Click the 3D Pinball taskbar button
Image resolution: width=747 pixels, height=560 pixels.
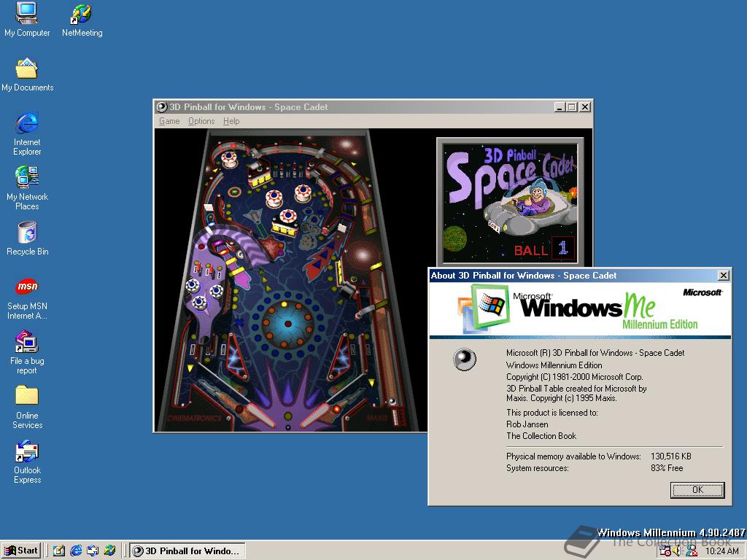(x=187, y=551)
